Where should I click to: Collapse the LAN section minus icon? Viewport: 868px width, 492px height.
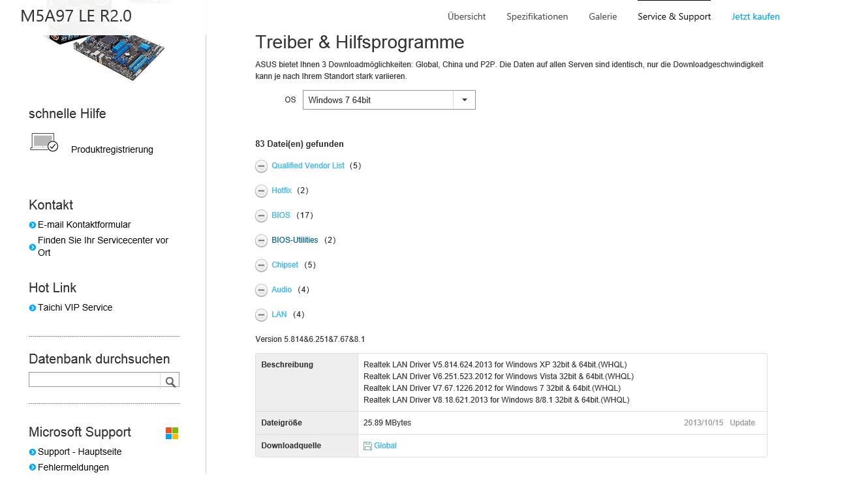[x=261, y=315]
